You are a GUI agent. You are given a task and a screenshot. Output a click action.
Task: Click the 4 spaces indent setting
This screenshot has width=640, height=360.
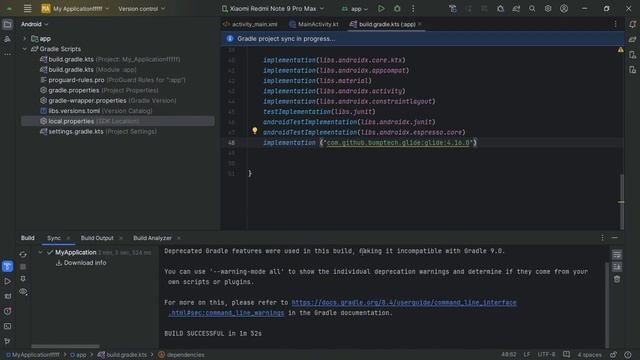tap(589, 355)
